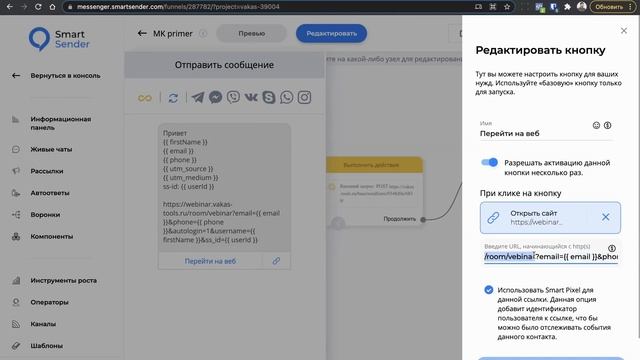Click the yellow Выполнить действия node header
This screenshot has width=640, height=360.
pos(374,165)
